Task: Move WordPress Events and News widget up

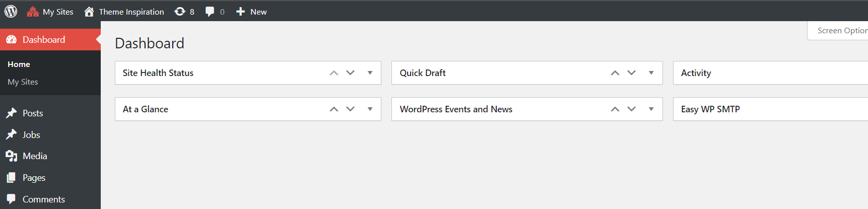Action: tap(615, 109)
